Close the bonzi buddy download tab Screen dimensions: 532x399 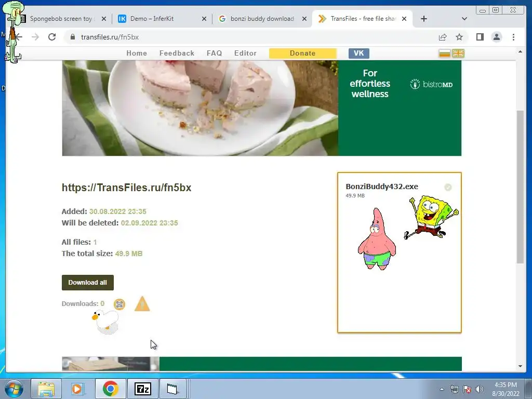[x=304, y=19]
